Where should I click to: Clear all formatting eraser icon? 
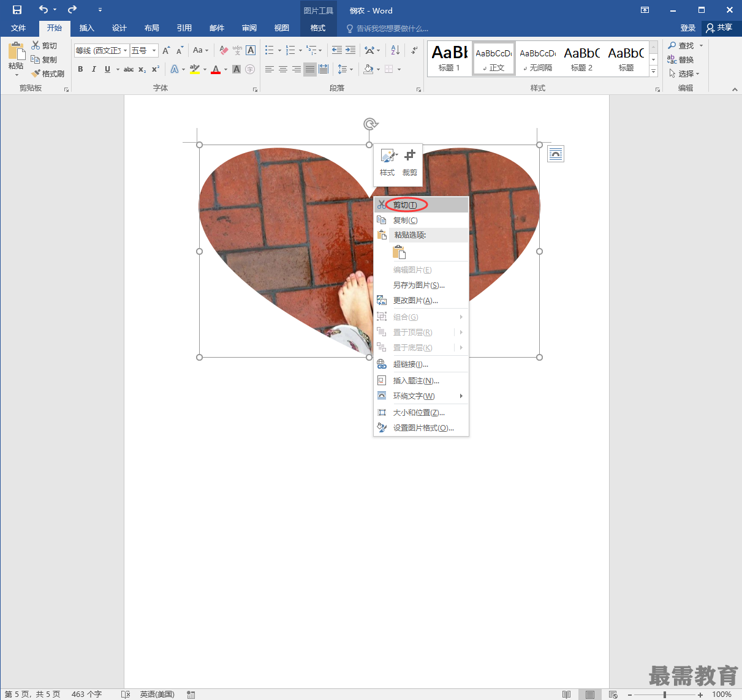point(224,50)
